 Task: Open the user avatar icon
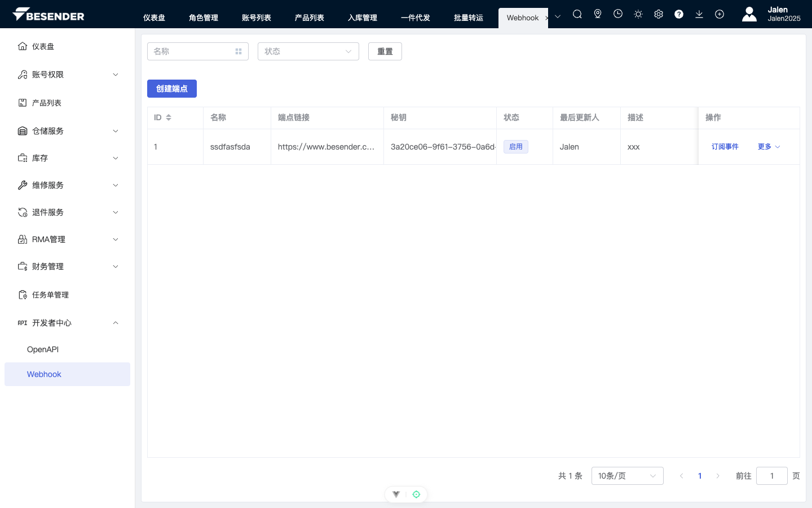749,14
